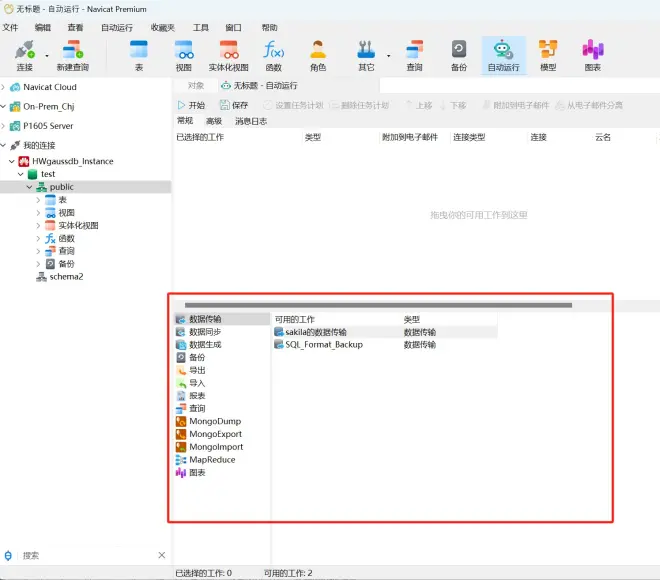Expand the Navicat Cloud tree node
The height and width of the screenshot is (580, 660).
pyautogui.click(x=3, y=87)
